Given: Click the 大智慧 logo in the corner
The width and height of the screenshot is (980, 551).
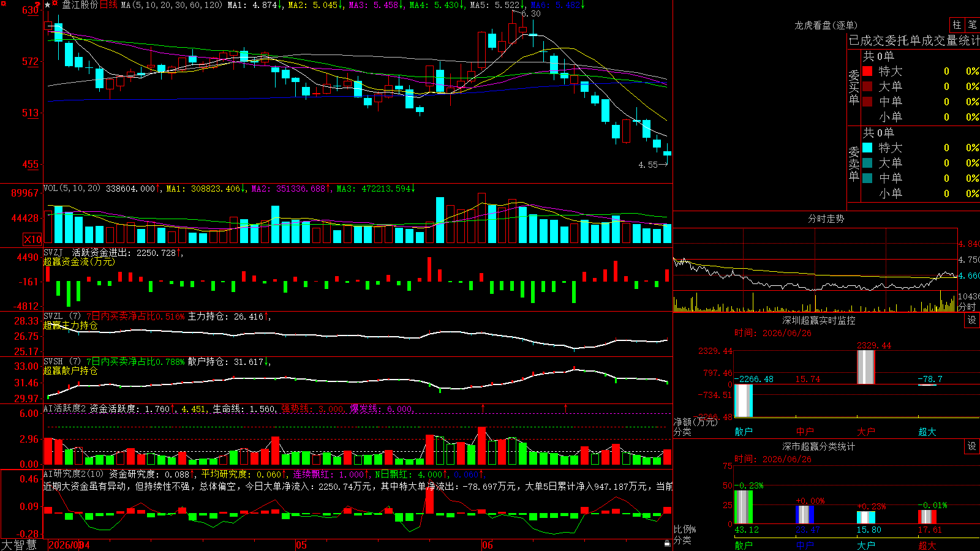Looking at the screenshot, I should coord(19,545).
